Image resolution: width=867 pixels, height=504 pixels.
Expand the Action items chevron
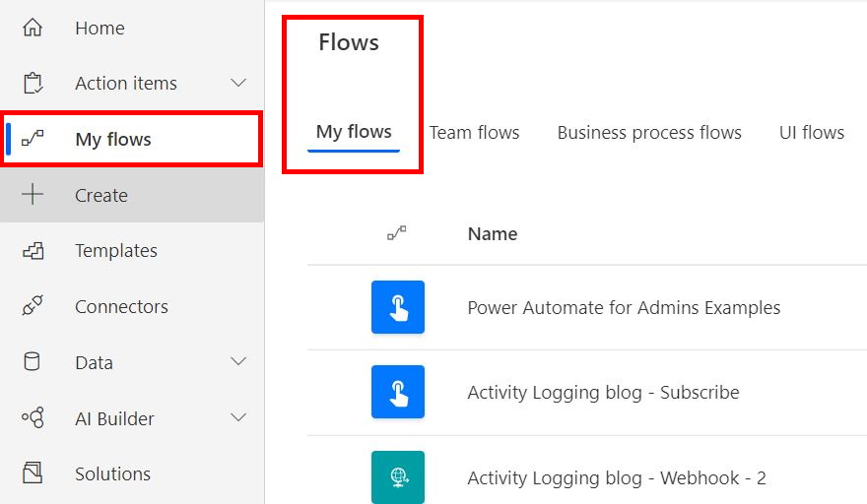pos(238,83)
